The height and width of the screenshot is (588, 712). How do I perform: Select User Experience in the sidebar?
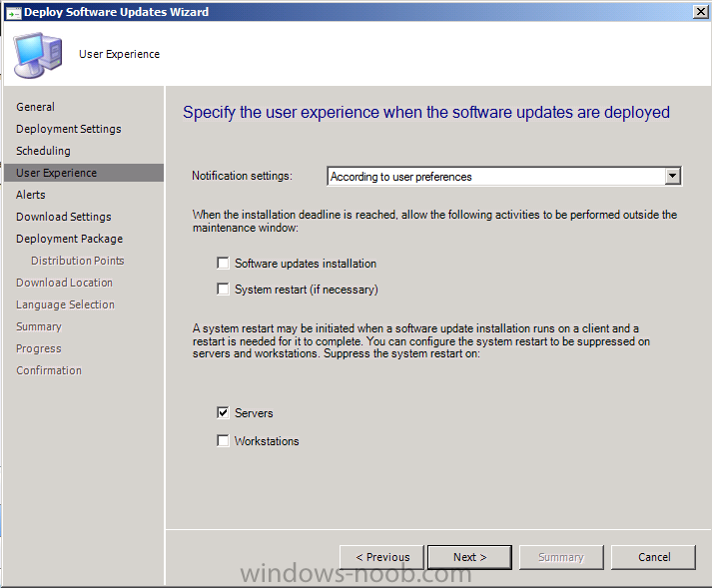(84, 173)
